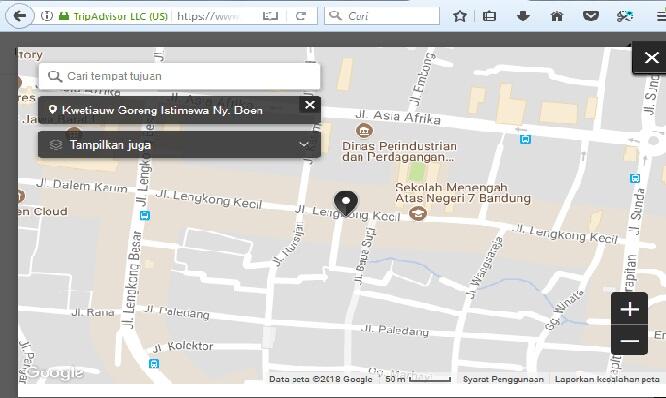Screen dimensions: 666x398
Task: Click the Jl. Nursijan street label
Action: pyautogui.click(x=288, y=245)
